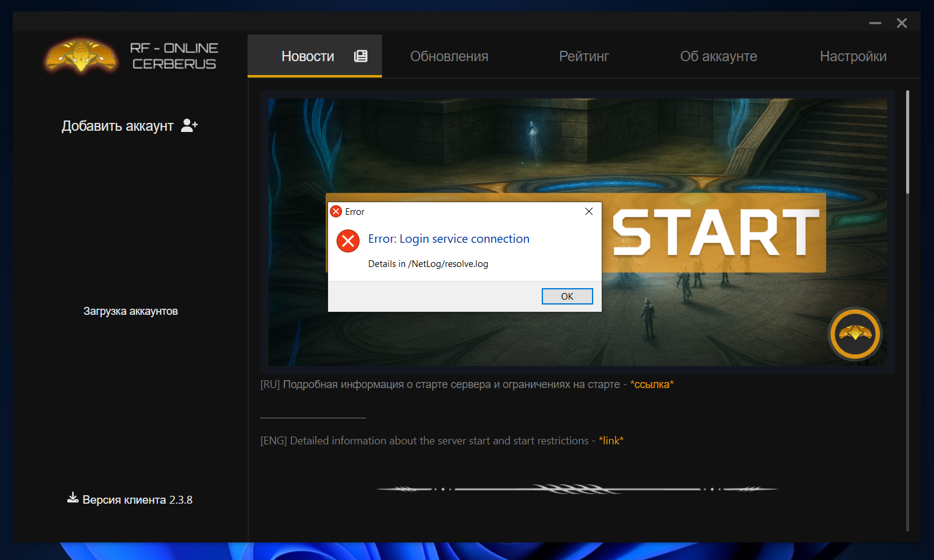Click the large red error icon in dialog
The height and width of the screenshot is (560, 934).
[x=348, y=241]
